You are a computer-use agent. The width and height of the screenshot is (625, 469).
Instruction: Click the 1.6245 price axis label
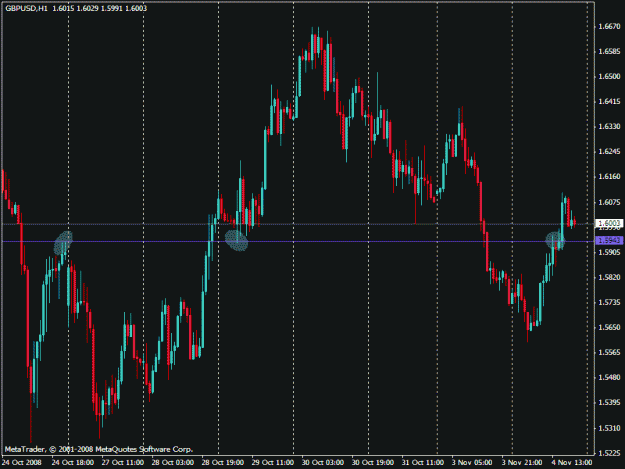tap(609, 152)
